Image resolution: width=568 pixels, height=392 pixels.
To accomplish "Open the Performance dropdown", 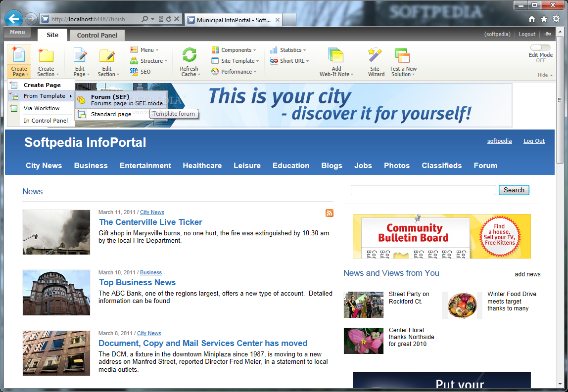I will click(234, 72).
